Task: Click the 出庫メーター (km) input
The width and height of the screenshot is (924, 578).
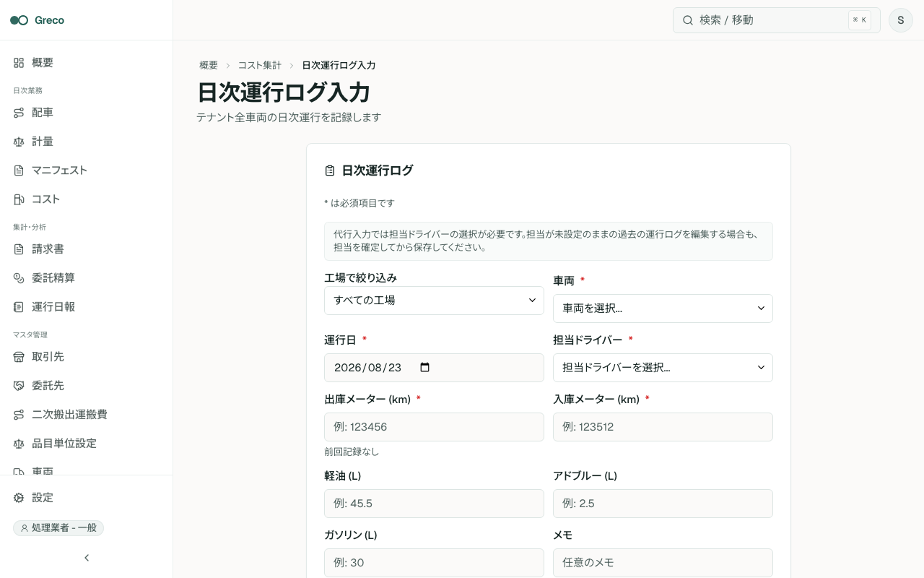Action: [434, 427]
